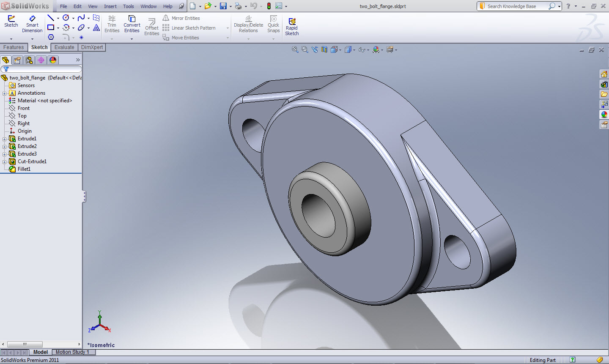The height and width of the screenshot is (364, 609).
Task: Open the Motion Study 1 tab
Action: point(72,352)
